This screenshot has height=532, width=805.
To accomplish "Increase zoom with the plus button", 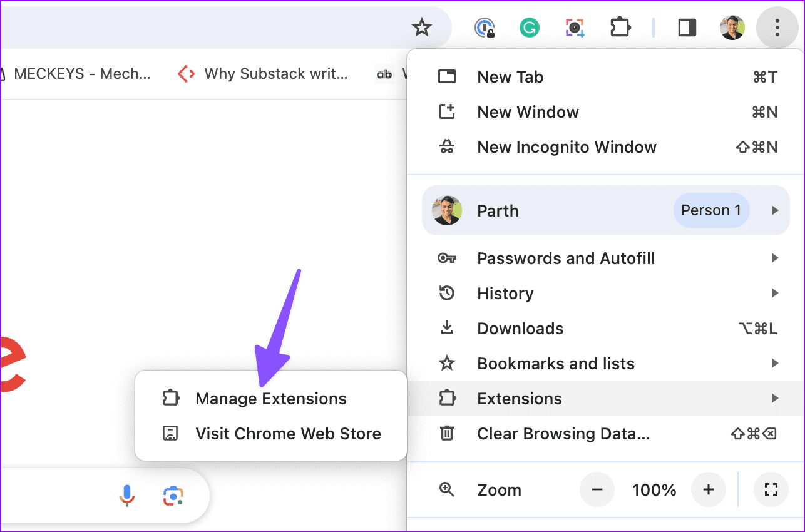I will pyautogui.click(x=709, y=490).
